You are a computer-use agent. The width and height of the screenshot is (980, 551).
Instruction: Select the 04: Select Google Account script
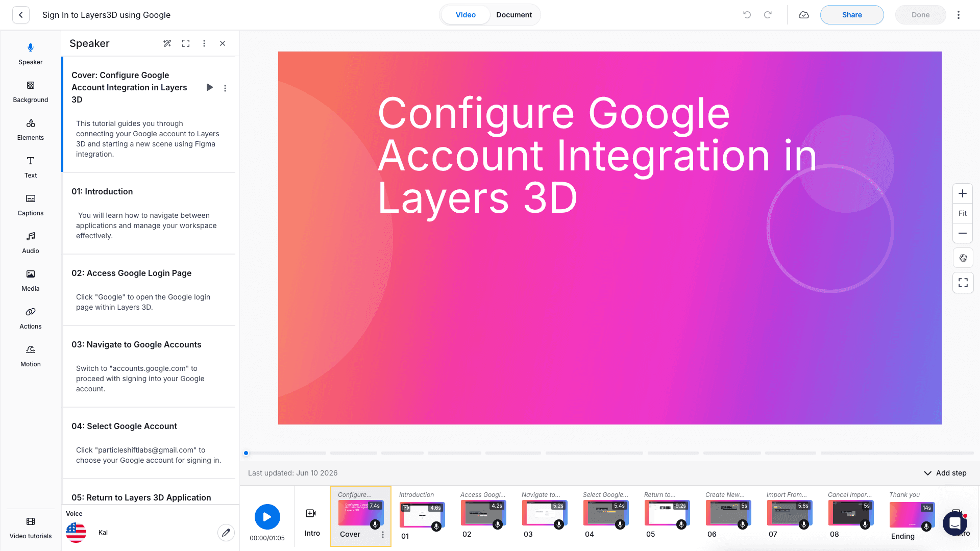tap(124, 426)
